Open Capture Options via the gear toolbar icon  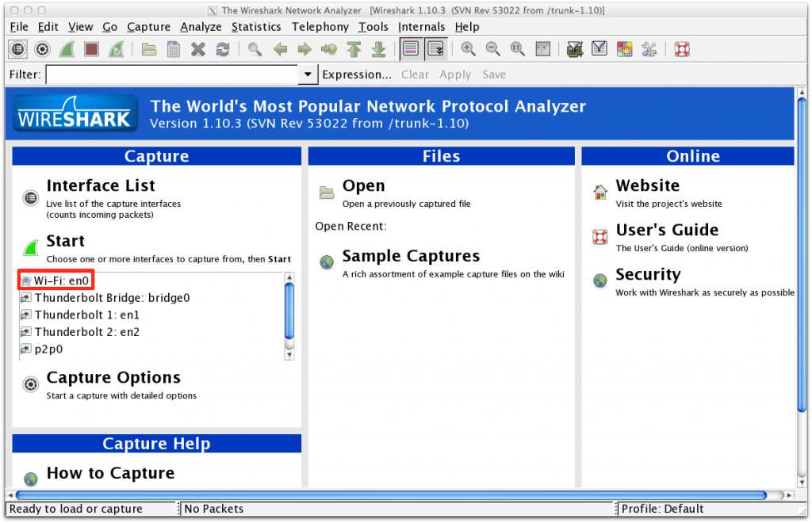coord(42,48)
